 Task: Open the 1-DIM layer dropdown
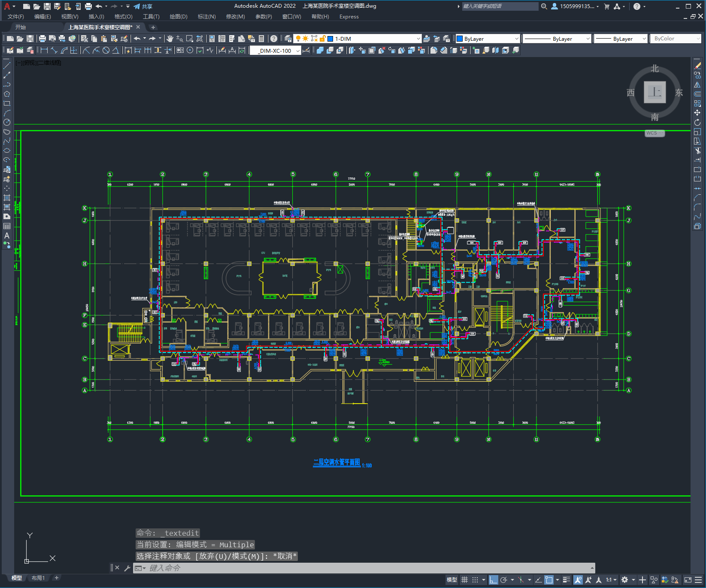coord(418,39)
